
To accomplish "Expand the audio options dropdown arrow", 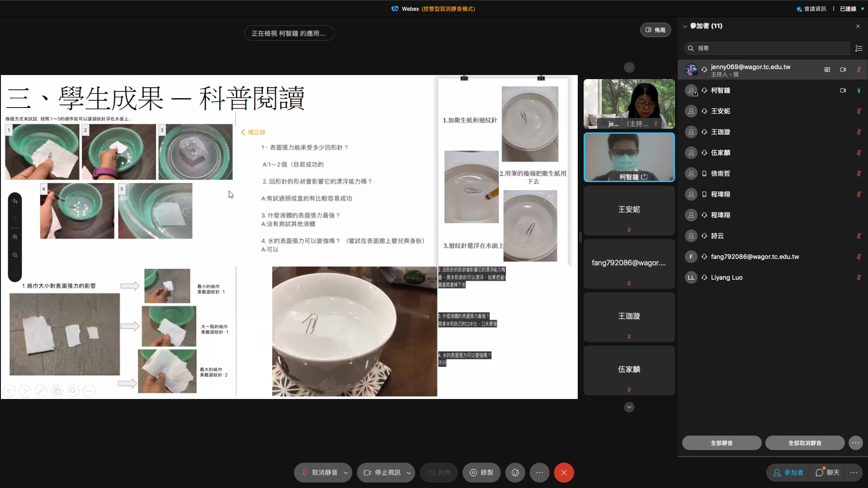I will click(x=346, y=473).
